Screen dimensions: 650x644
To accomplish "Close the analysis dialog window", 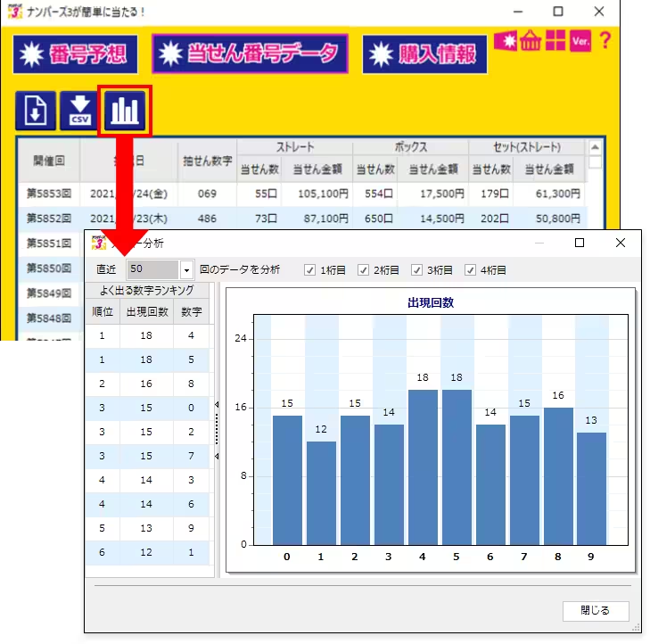I will coord(621,243).
